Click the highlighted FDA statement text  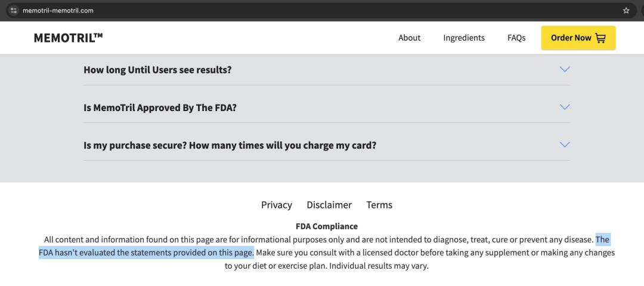click(146, 253)
